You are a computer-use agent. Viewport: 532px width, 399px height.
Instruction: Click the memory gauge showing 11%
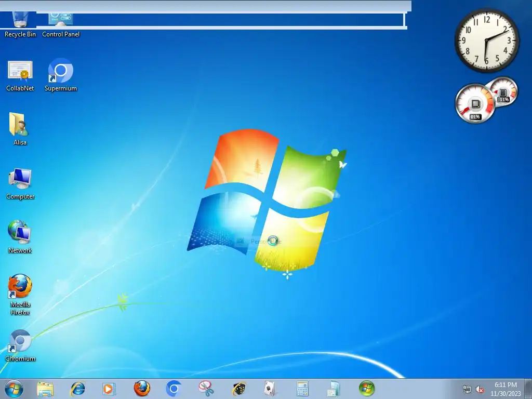tap(503, 91)
